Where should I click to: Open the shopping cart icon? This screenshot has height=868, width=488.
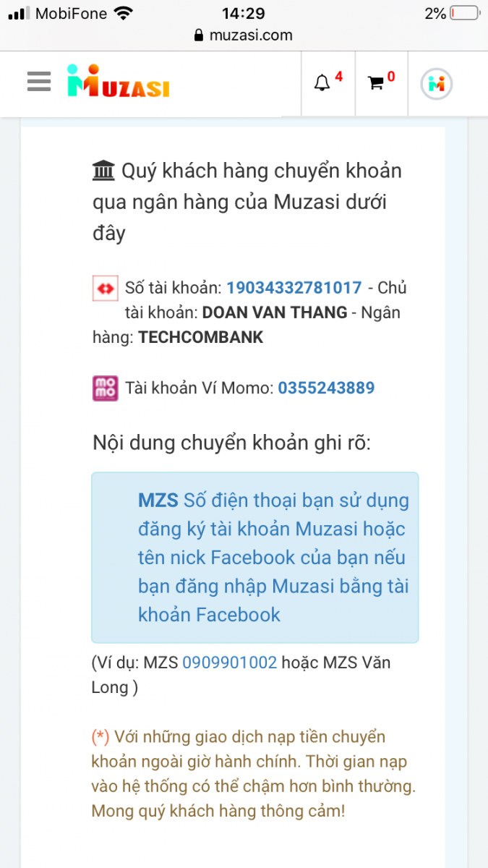click(376, 83)
